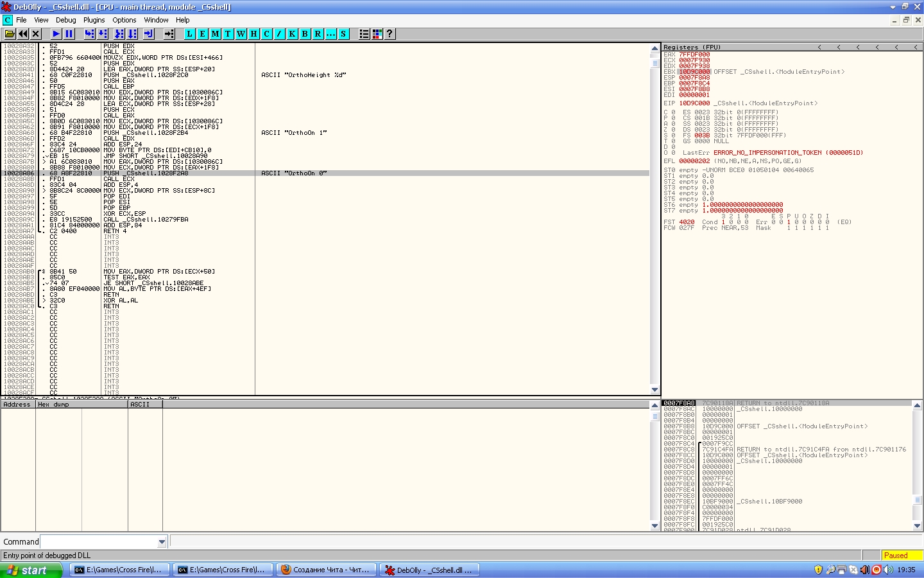Click the yellow security shield tray icon
This screenshot has height=578, width=924.
(x=818, y=570)
